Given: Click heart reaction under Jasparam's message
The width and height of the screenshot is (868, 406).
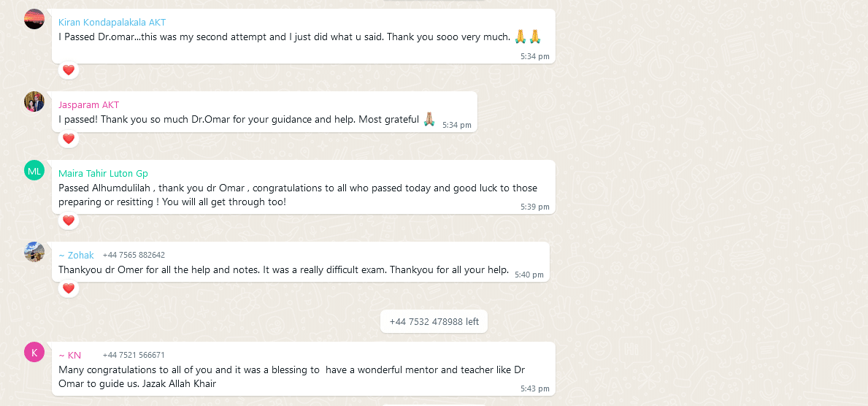Looking at the screenshot, I should point(69,139).
